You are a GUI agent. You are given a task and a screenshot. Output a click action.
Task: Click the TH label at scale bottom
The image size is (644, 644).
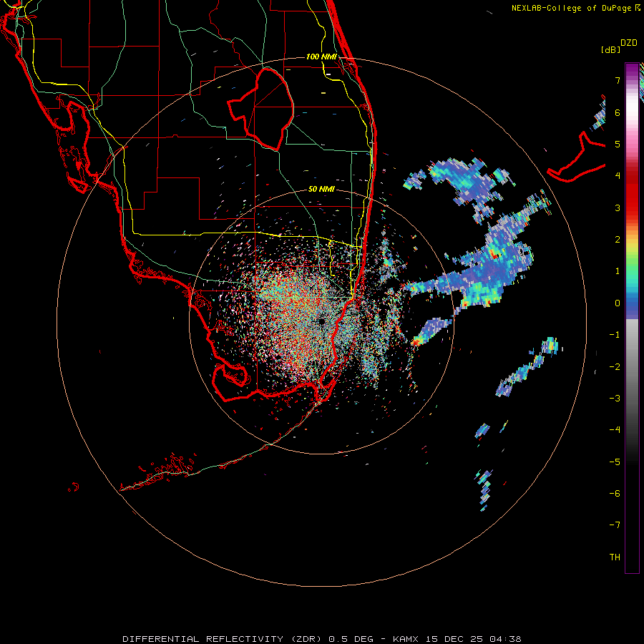pos(615,557)
